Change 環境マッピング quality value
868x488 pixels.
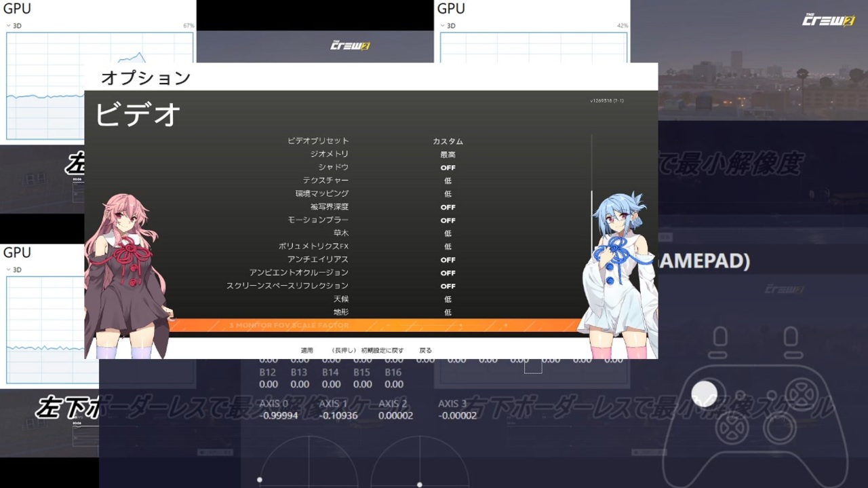[448, 194]
